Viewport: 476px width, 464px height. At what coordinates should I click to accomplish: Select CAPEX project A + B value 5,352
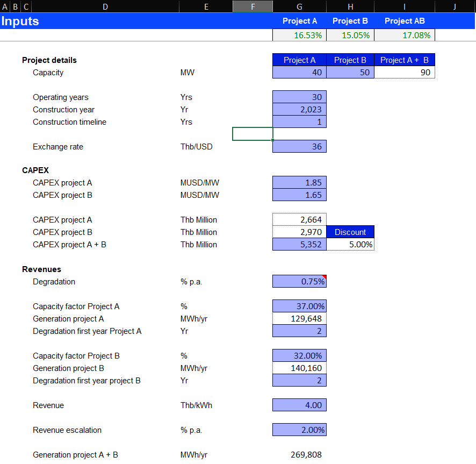299,245
